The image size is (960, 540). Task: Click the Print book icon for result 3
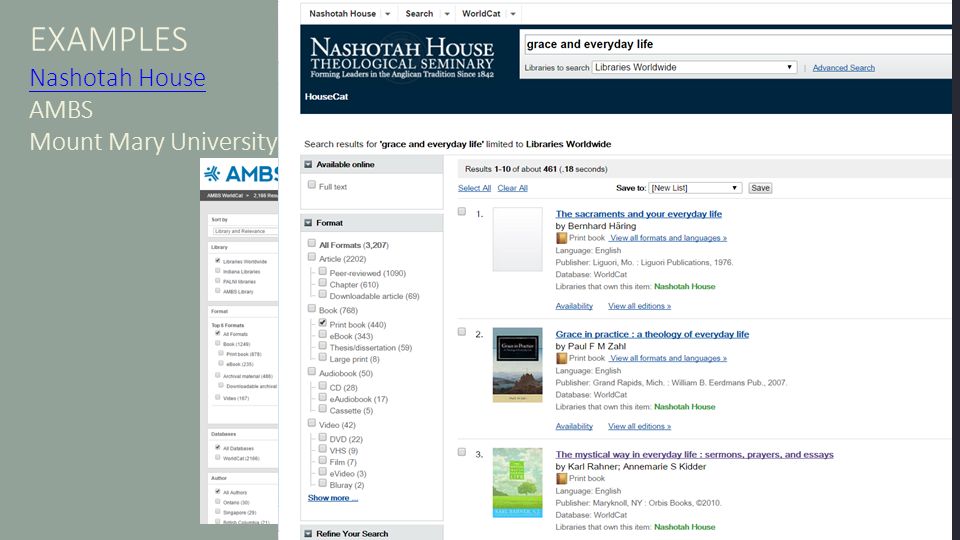pyautogui.click(x=561, y=478)
